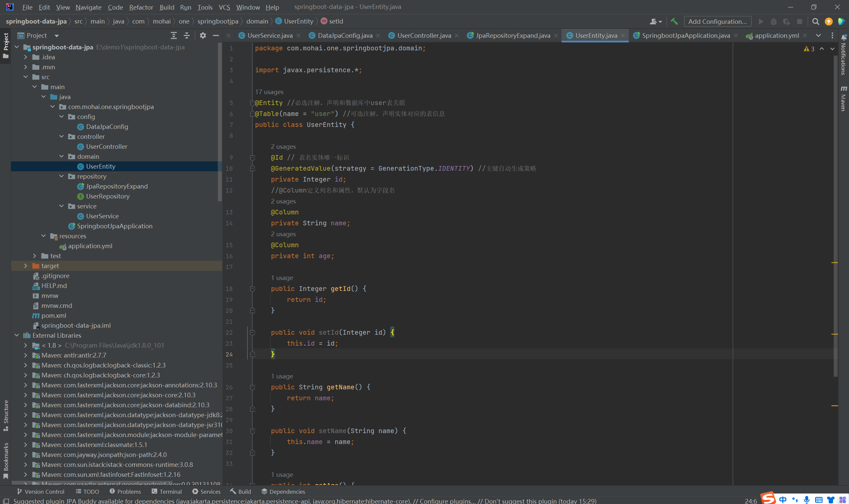Click warning stripe marker on the editor scrollbar
The image size is (849, 504).
pos(834,262)
